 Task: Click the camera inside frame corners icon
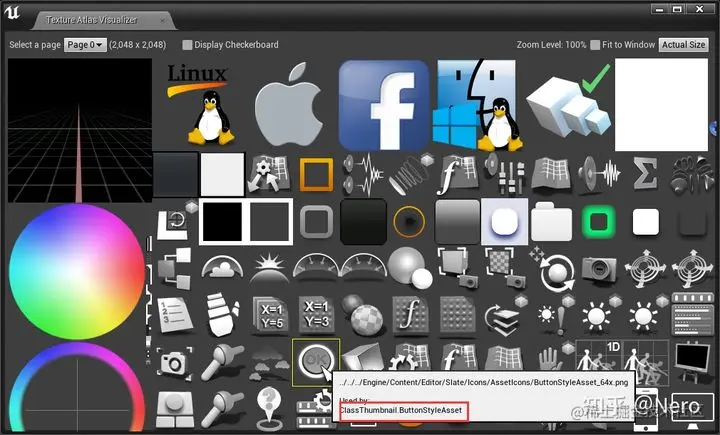(174, 363)
